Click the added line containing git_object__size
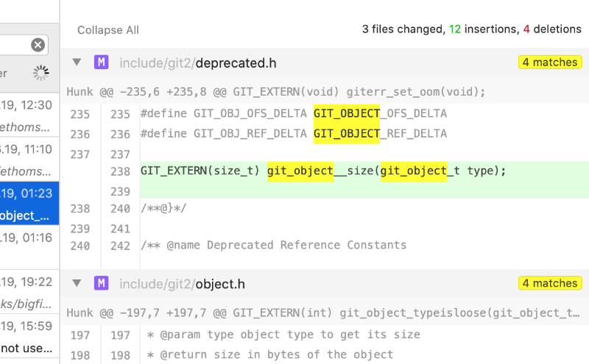Screen dimensions: 589x364 324,171
